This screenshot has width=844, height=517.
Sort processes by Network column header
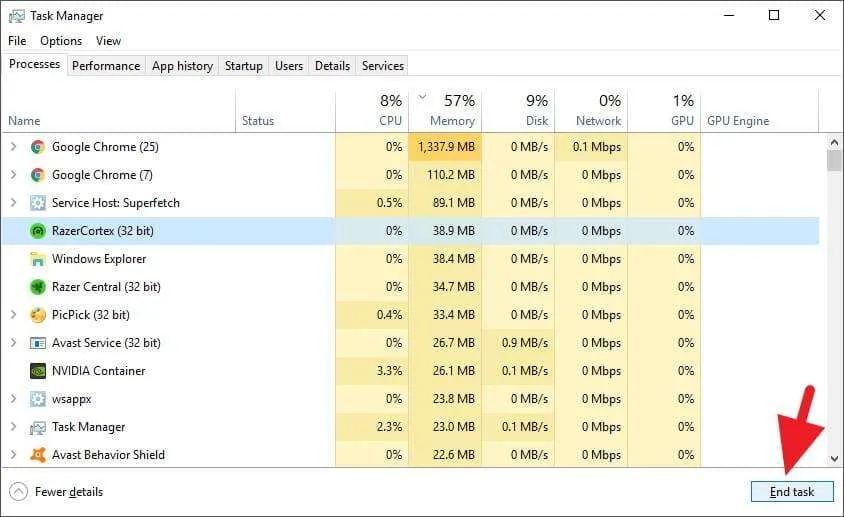pos(591,111)
